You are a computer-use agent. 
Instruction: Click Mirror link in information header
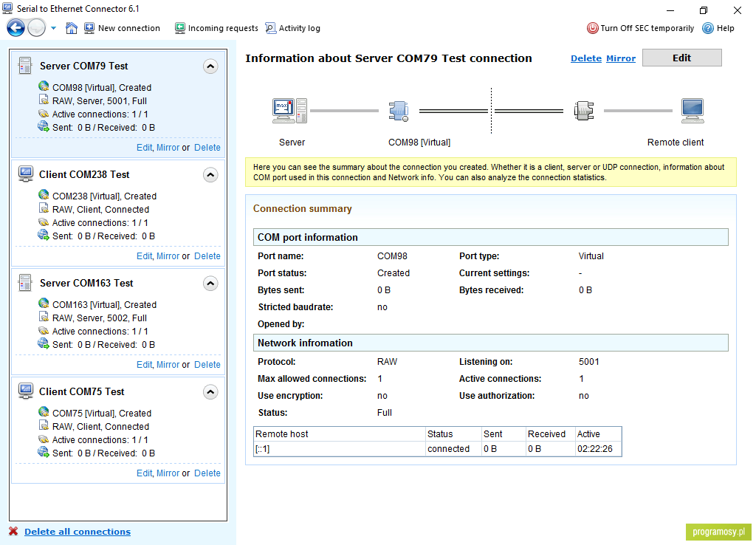pos(620,58)
